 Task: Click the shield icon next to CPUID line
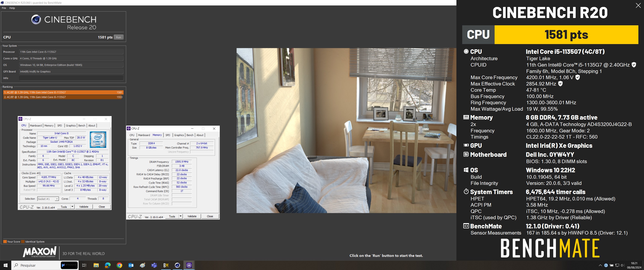coord(634,65)
